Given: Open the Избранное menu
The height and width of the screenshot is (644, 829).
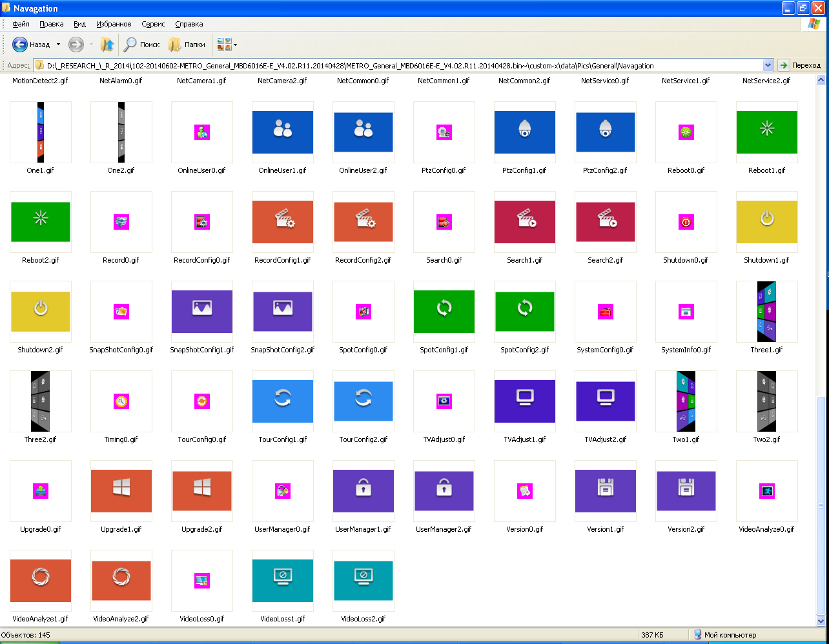Looking at the screenshot, I should [114, 24].
